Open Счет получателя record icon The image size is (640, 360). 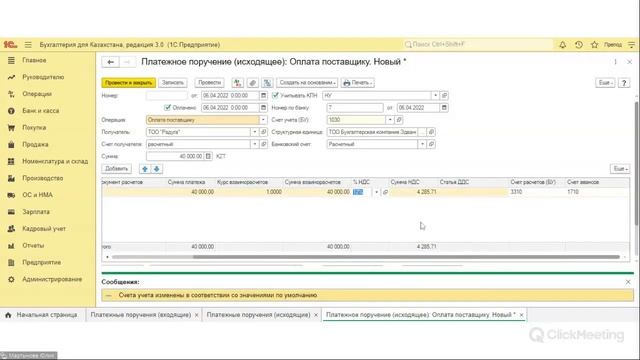(x=263, y=144)
